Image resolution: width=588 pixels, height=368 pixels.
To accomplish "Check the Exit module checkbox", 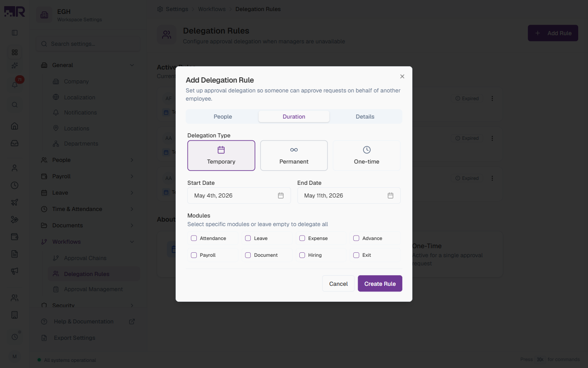I will click(x=356, y=255).
